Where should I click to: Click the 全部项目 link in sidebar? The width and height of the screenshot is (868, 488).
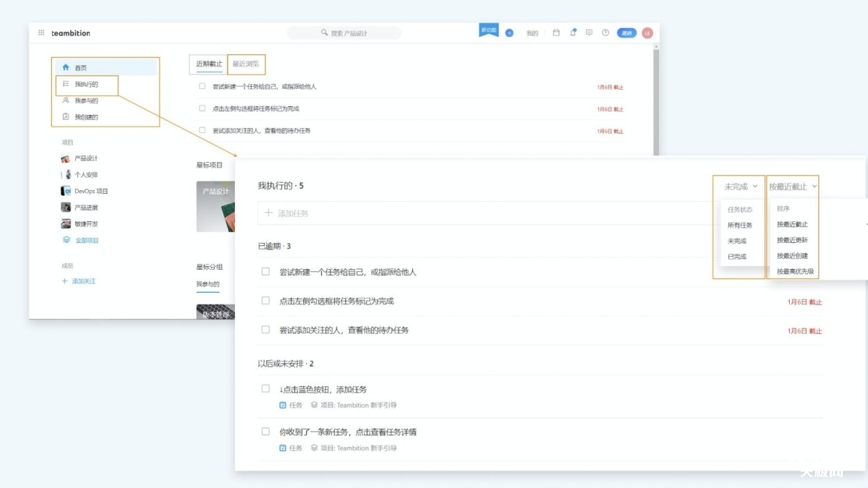tap(87, 240)
